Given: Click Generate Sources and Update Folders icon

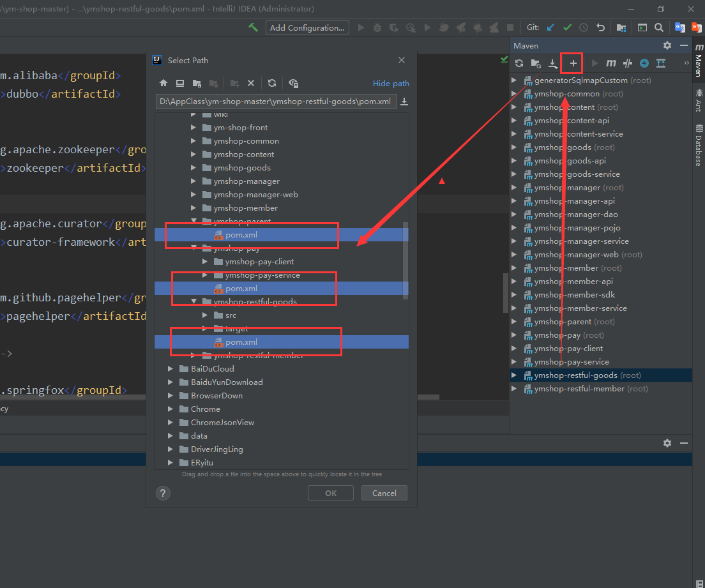Looking at the screenshot, I should (536, 63).
